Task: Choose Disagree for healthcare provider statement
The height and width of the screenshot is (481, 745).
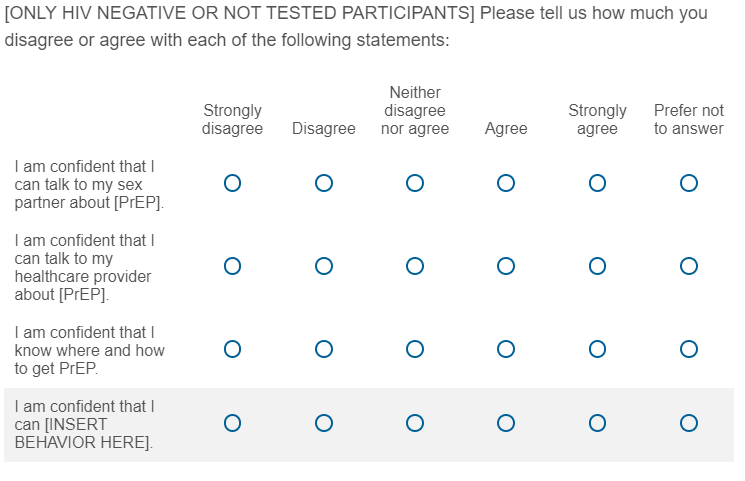Action: click(x=324, y=266)
